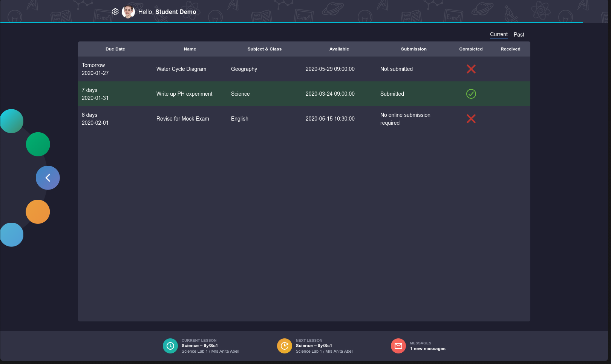
Task: Select the light blue circle menu button
Action: click(x=12, y=235)
